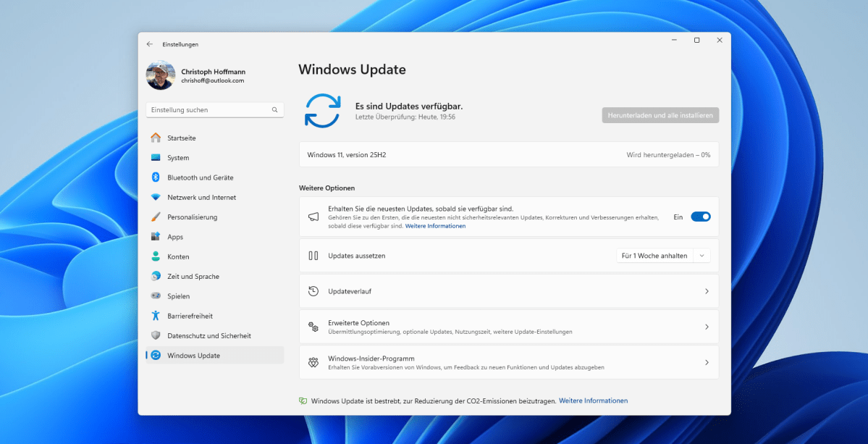
Task: Open the Für 1 Woche anhalten dropdown
Action: (662, 255)
